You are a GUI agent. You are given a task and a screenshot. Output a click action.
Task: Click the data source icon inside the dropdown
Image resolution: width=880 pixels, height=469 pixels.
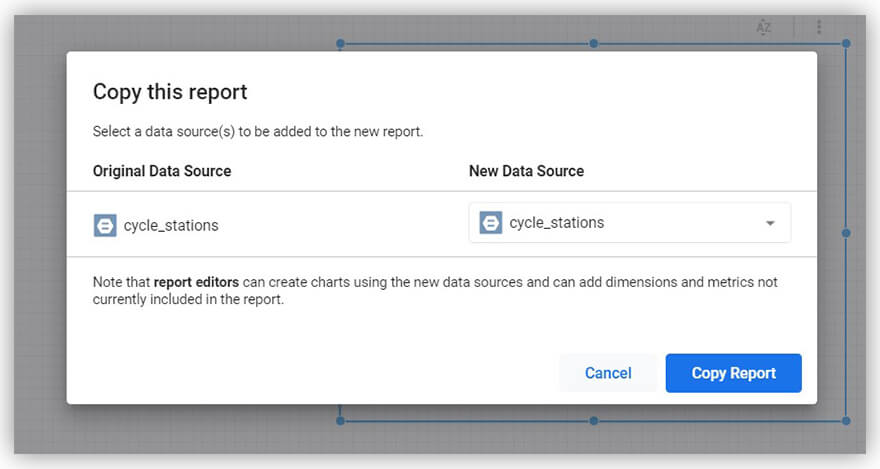coord(490,223)
